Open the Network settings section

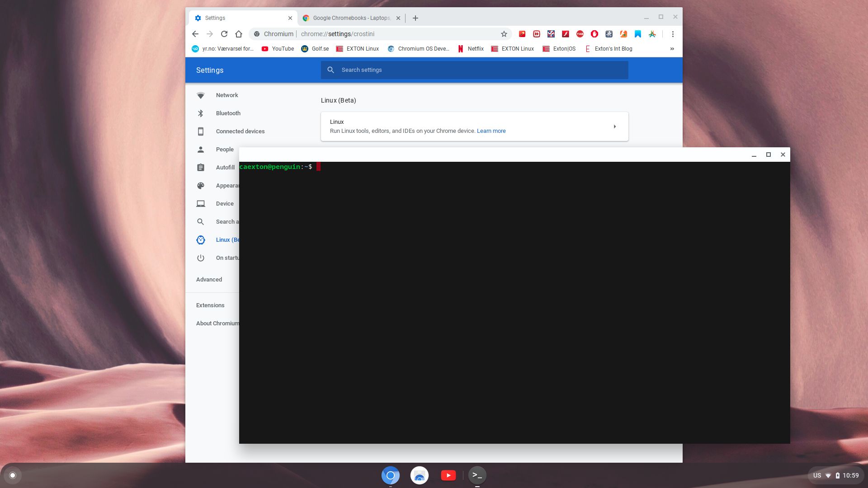[x=226, y=95]
